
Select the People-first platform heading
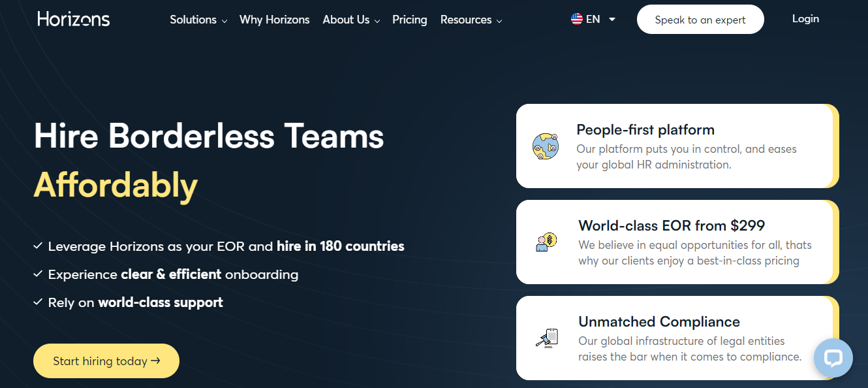pos(645,129)
